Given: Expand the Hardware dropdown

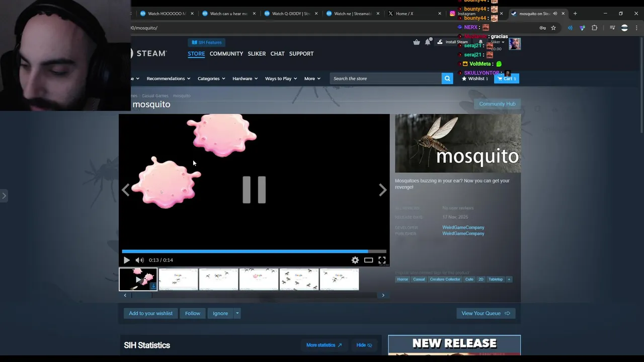Looking at the screenshot, I should (245, 78).
